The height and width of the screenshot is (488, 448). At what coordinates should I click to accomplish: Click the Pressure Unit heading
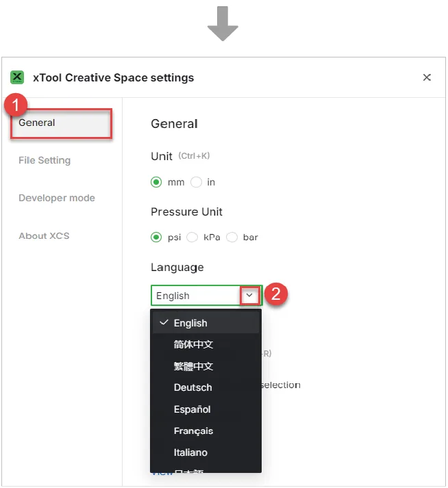coord(186,212)
